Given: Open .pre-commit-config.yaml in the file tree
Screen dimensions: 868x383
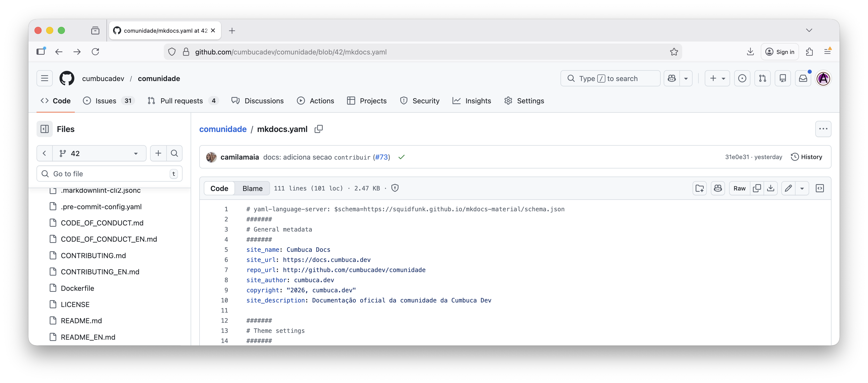Looking at the screenshot, I should [x=101, y=207].
